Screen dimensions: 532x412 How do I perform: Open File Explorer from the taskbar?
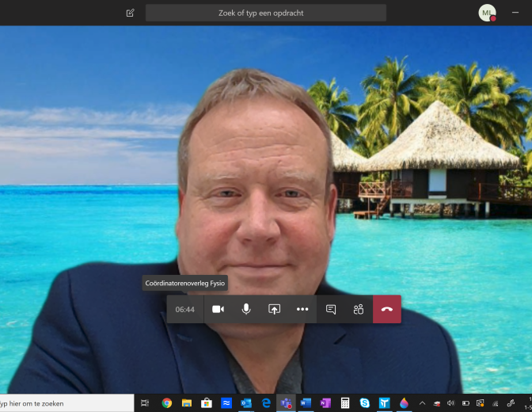[187, 403]
